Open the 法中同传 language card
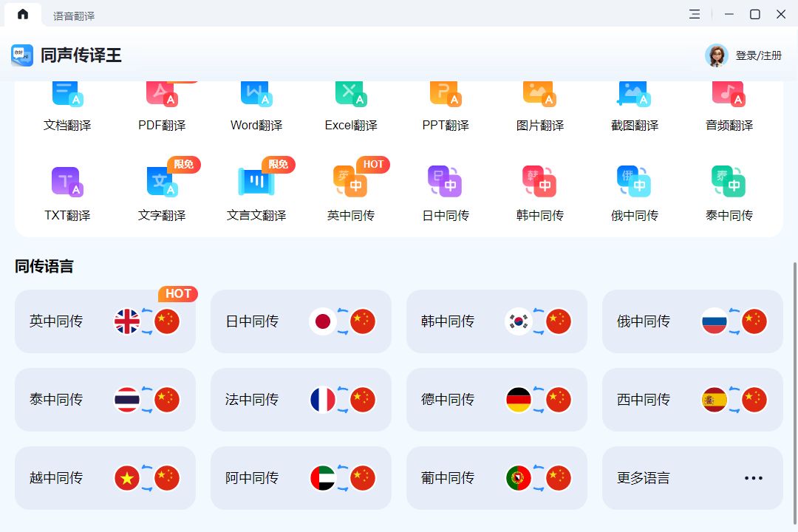The width and height of the screenshot is (798, 532). pyautogui.click(x=301, y=400)
